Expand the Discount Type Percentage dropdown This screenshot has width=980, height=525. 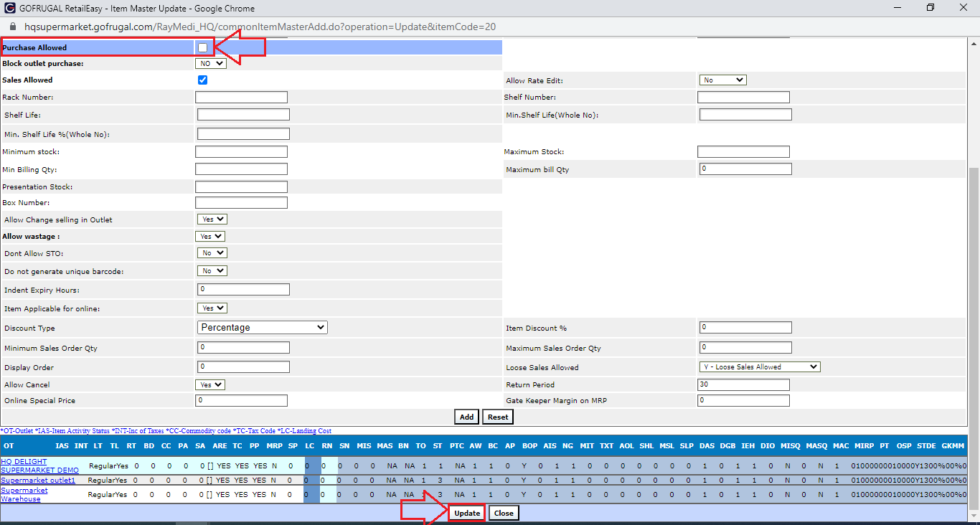tap(263, 327)
